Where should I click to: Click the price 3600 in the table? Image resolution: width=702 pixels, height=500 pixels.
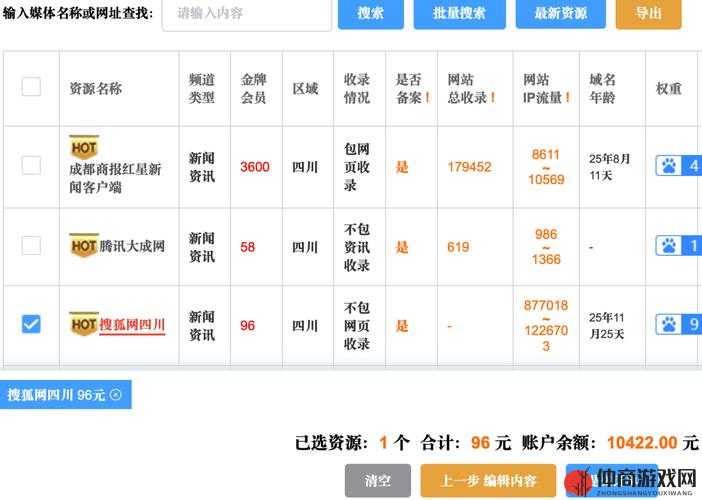pyautogui.click(x=255, y=167)
